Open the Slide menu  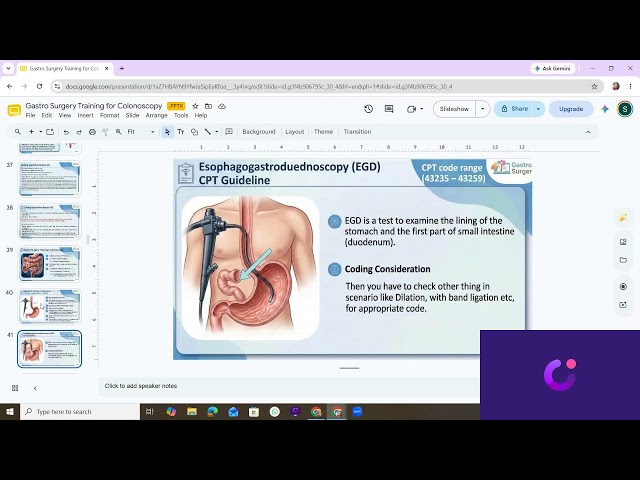pyautogui.click(x=133, y=116)
